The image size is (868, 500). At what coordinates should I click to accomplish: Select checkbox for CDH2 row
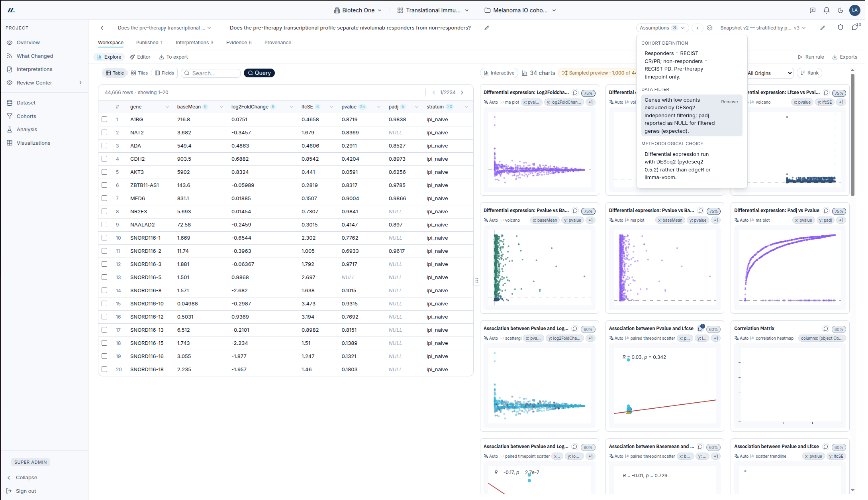tap(104, 159)
